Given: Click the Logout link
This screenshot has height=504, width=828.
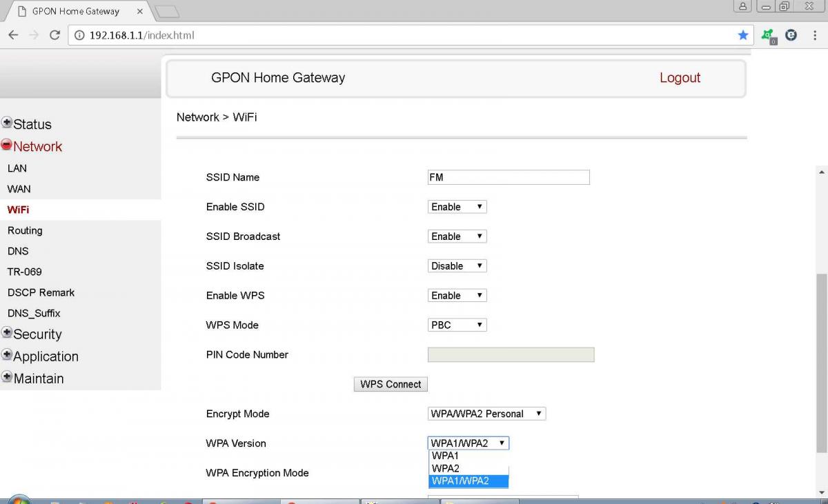Looking at the screenshot, I should [x=680, y=78].
